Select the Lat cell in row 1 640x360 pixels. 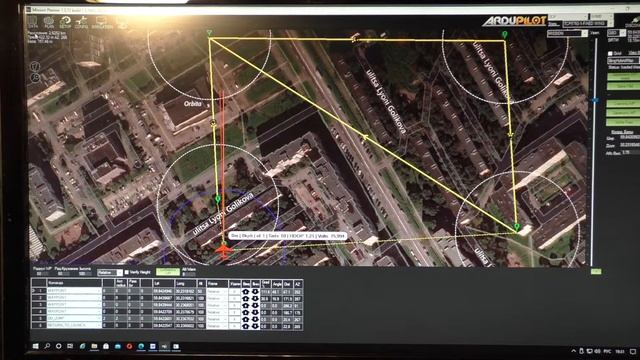coord(164,291)
